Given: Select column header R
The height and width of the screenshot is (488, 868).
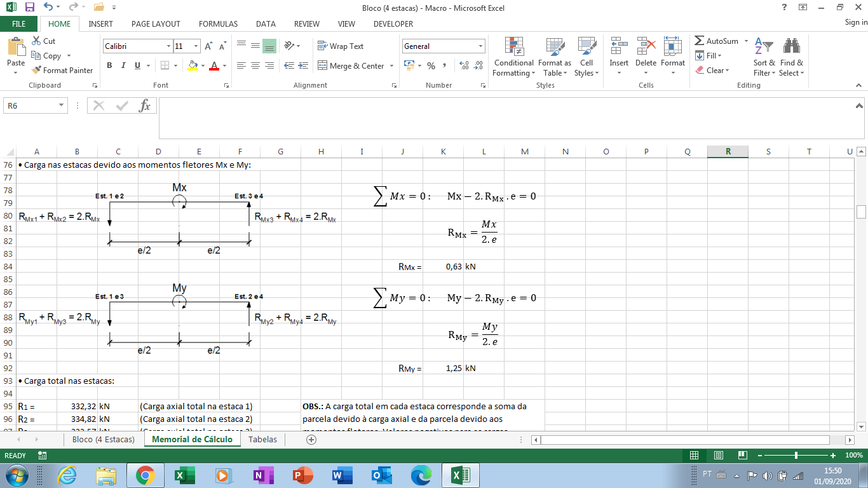Looking at the screenshot, I should 728,151.
